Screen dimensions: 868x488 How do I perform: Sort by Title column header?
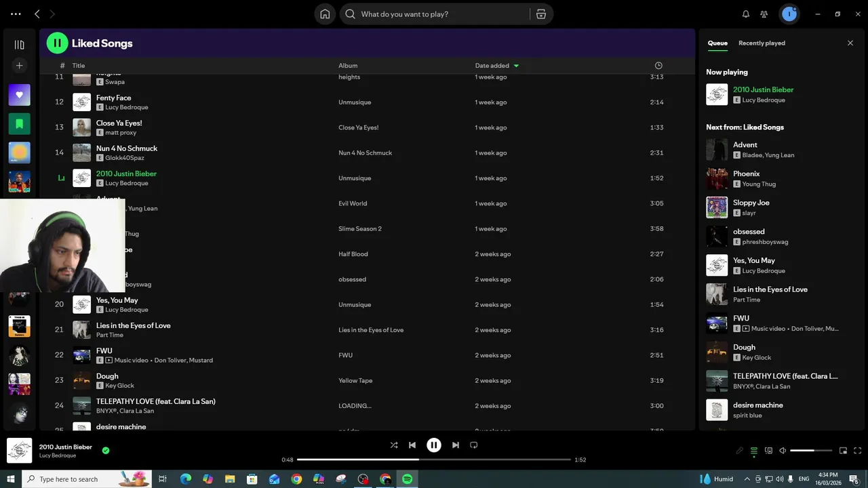[x=79, y=66]
